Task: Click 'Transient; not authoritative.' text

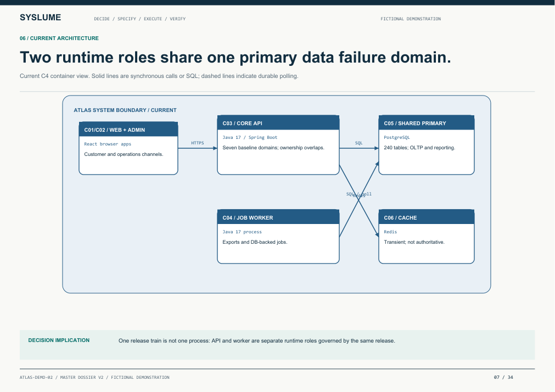Action: click(414, 242)
